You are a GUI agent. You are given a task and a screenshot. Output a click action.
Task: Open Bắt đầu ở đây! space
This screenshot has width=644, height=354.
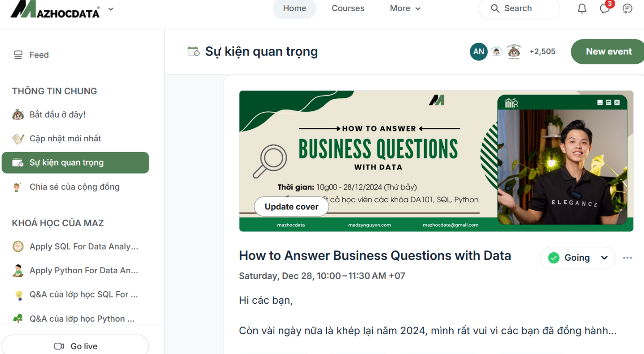(x=57, y=114)
